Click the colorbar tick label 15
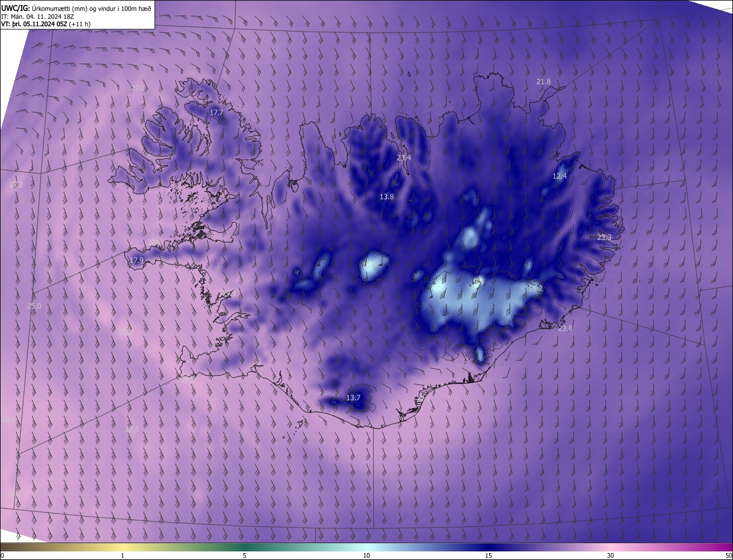Viewport: 733px width, 560px height. pyautogui.click(x=488, y=556)
